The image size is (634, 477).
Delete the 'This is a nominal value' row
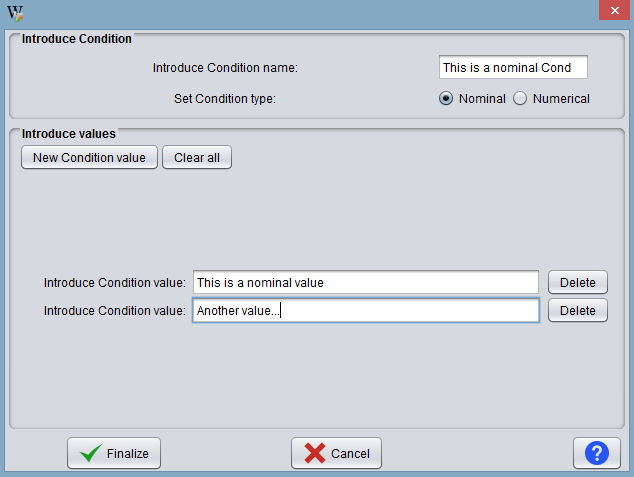tap(577, 282)
